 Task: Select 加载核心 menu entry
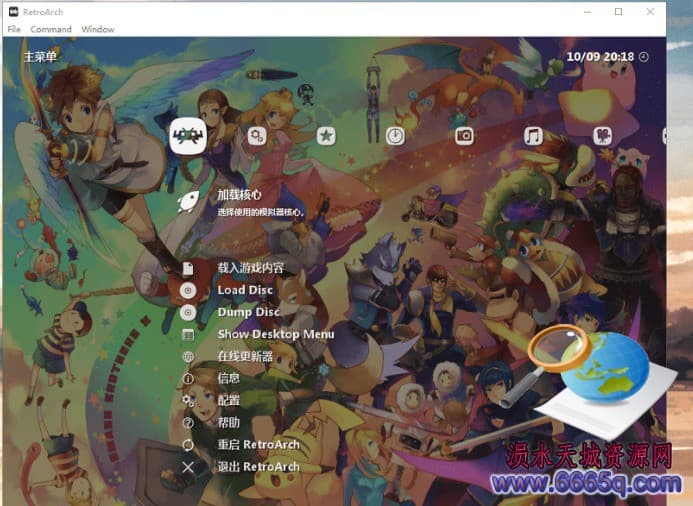(x=239, y=195)
